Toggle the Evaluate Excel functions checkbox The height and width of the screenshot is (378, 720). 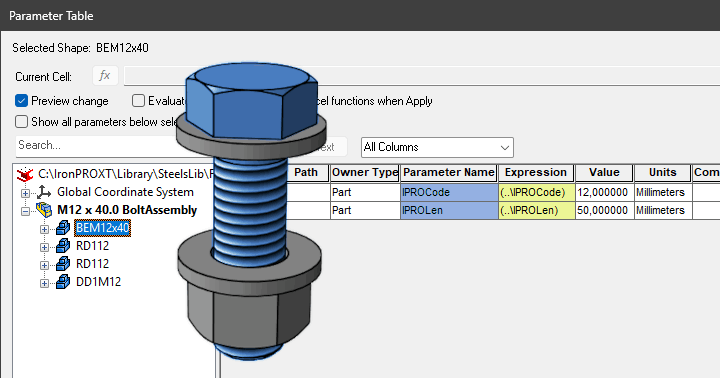tap(138, 101)
